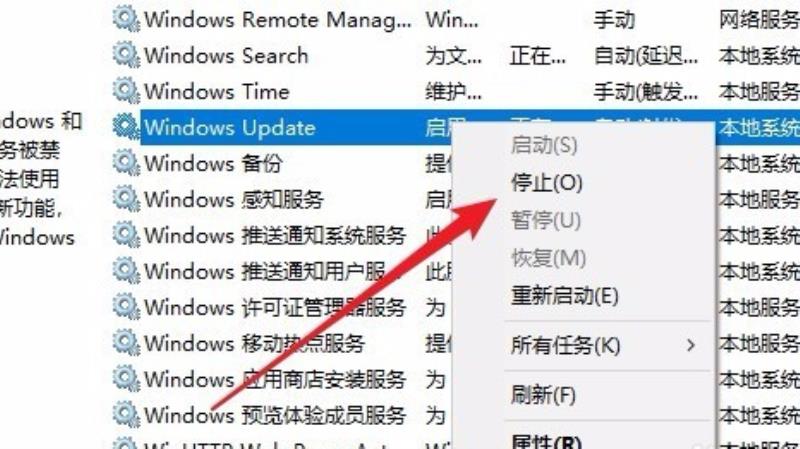
Task: Click the Windows Update service gear icon
Action: pos(126,127)
